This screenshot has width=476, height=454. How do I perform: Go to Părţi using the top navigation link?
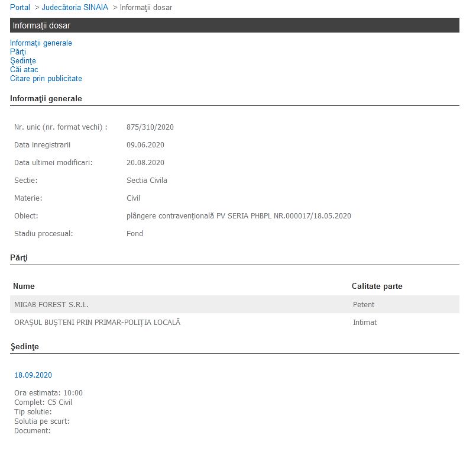pyautogui.click(x=18, y=51)
